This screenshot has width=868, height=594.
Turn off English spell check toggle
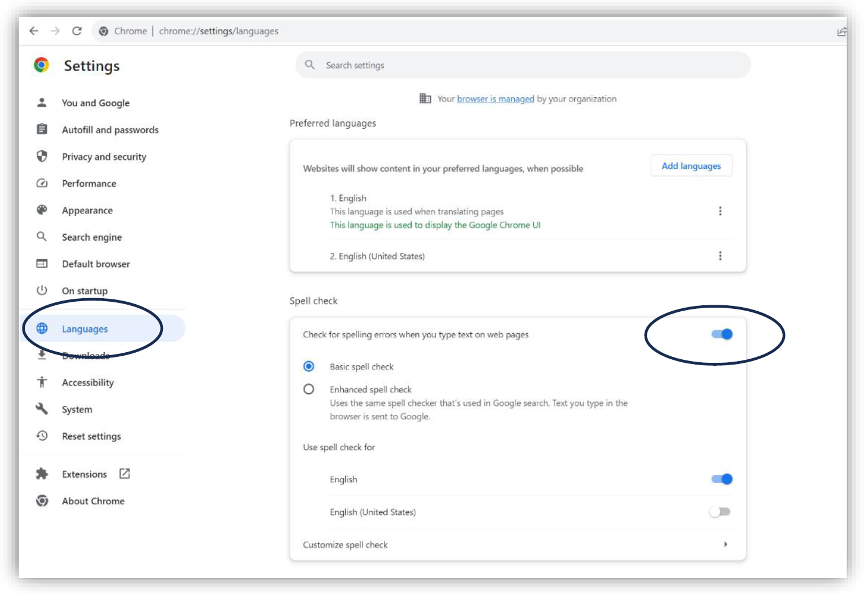coord(722,479)
